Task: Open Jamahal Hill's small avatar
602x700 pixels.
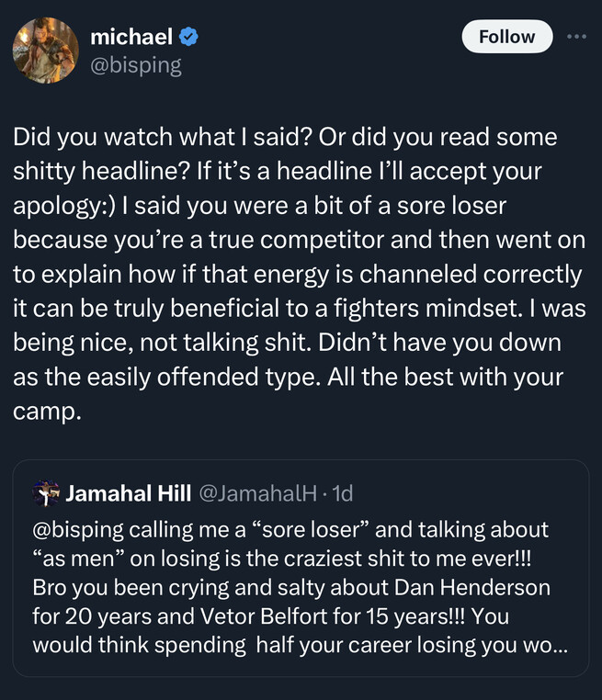Action: tap(46, 493)
